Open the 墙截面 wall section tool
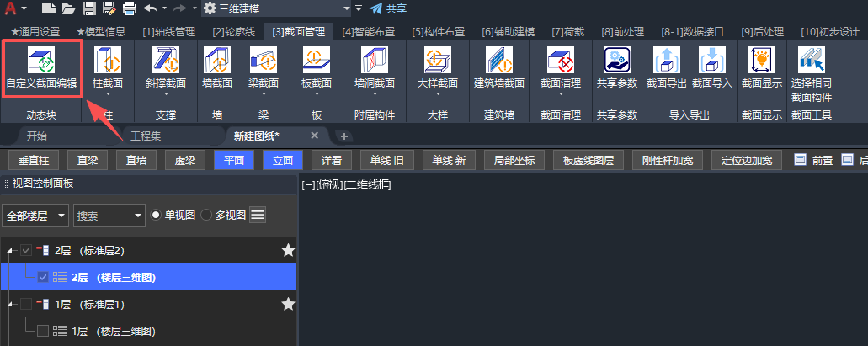This screenshot has height=346, width=868. point(217,67)
